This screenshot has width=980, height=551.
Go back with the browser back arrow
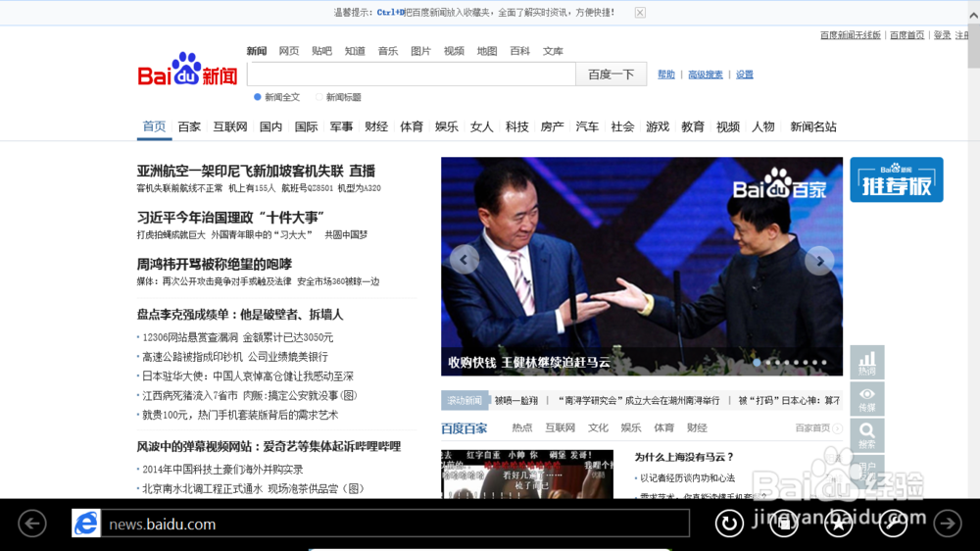[32, 524]
